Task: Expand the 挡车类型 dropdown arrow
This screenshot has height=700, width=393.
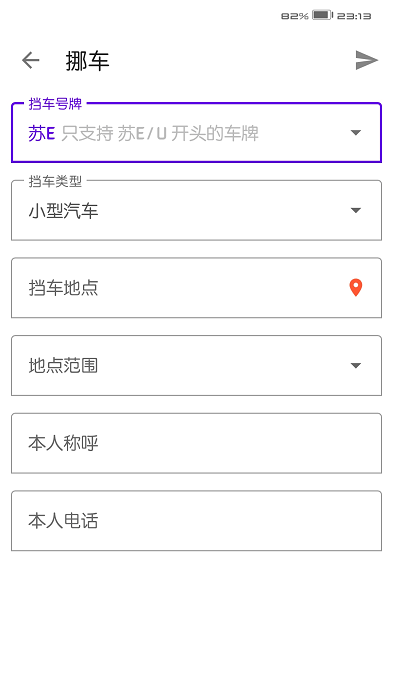Action: 355,210
